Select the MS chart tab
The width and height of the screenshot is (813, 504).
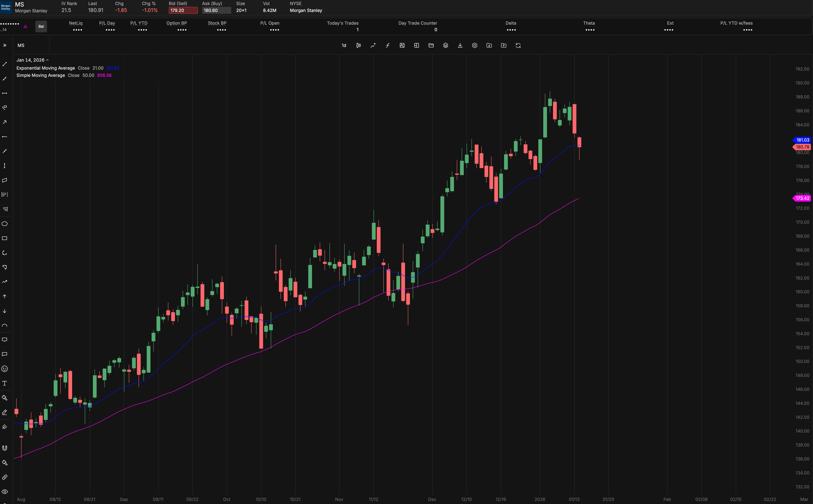tap(21, 45)
